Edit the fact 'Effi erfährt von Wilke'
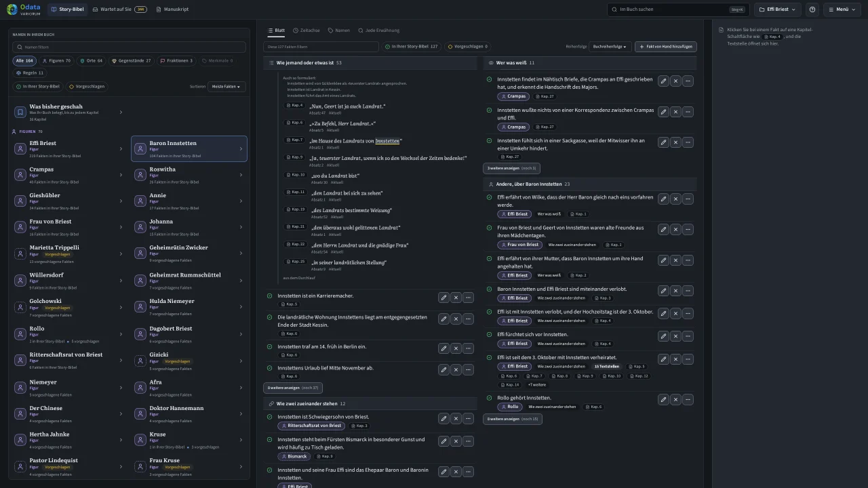The width and height of the screenshot is (868, 488). click(x=663, y=199)
